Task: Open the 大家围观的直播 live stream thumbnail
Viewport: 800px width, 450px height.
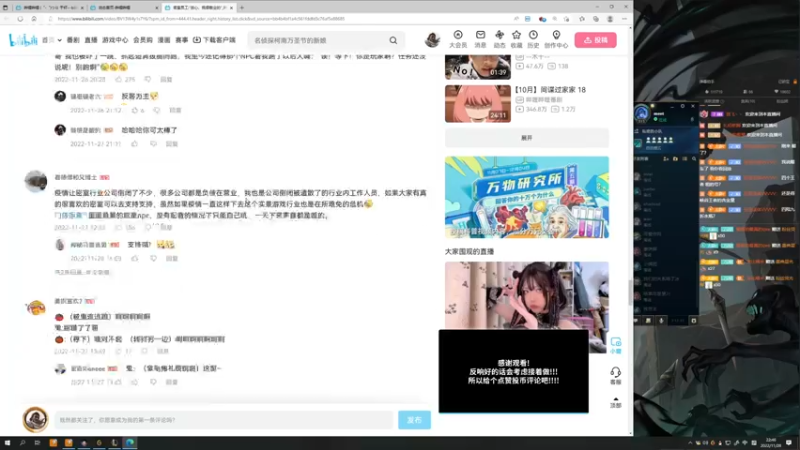Action: click(527, 295)
